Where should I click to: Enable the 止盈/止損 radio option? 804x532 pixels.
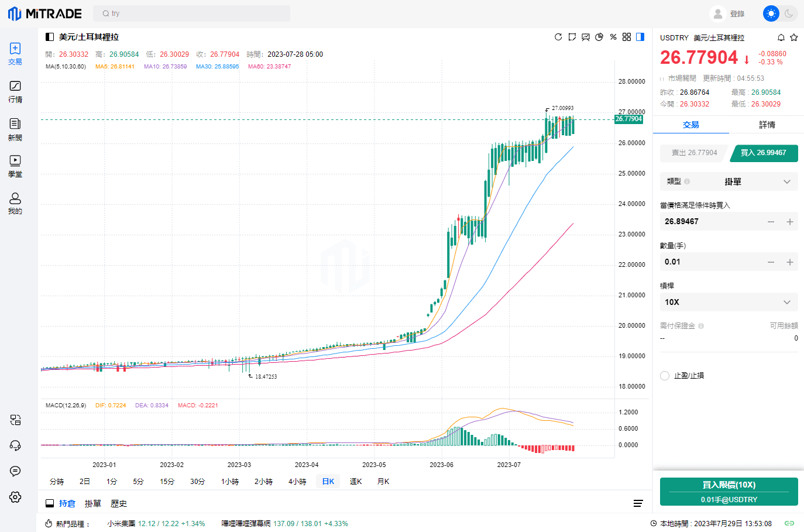tap(665, 376)
